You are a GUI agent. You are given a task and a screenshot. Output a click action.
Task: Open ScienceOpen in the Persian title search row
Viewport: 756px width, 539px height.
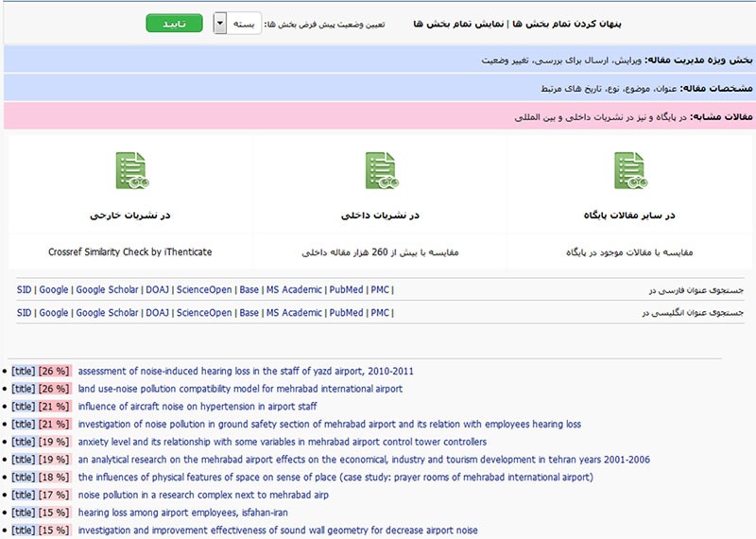coord(204,289)
